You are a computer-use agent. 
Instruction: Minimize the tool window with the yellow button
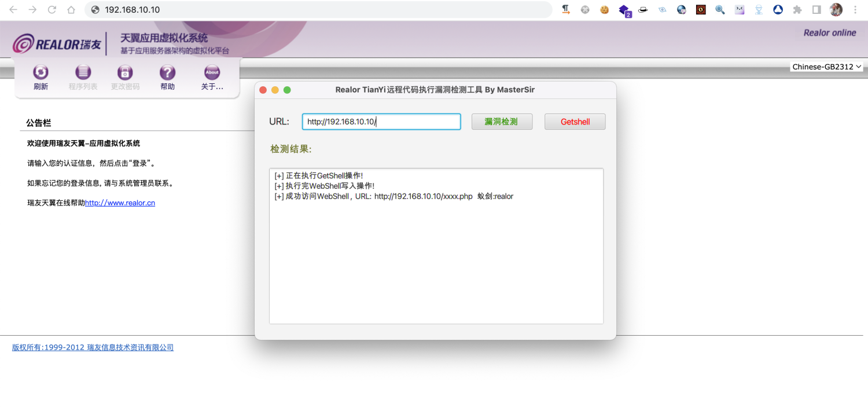point(275,90)
